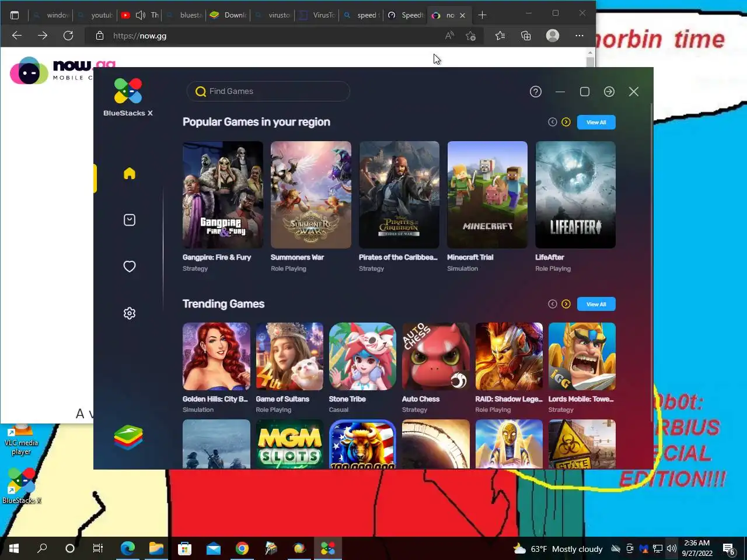Image resolution: width=747 pixels, height=560 pixels.
Task: Open favorites heart icon in sidebar
Action: click(130, 267)
